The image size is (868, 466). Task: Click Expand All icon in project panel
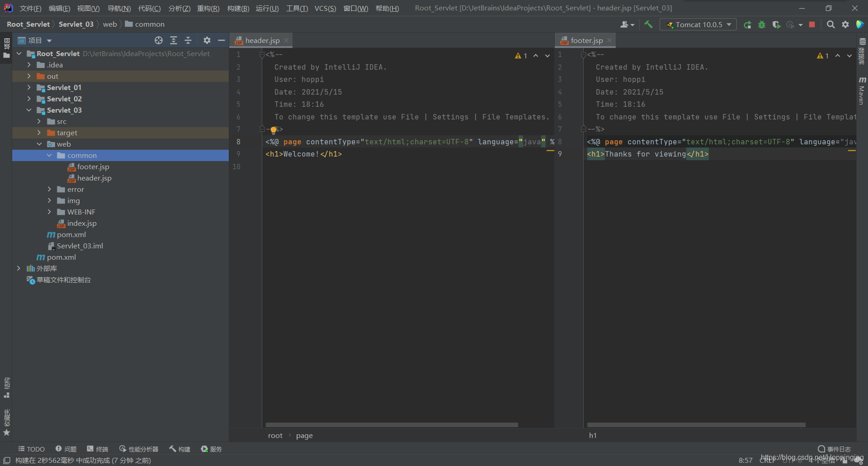point(173,40)
